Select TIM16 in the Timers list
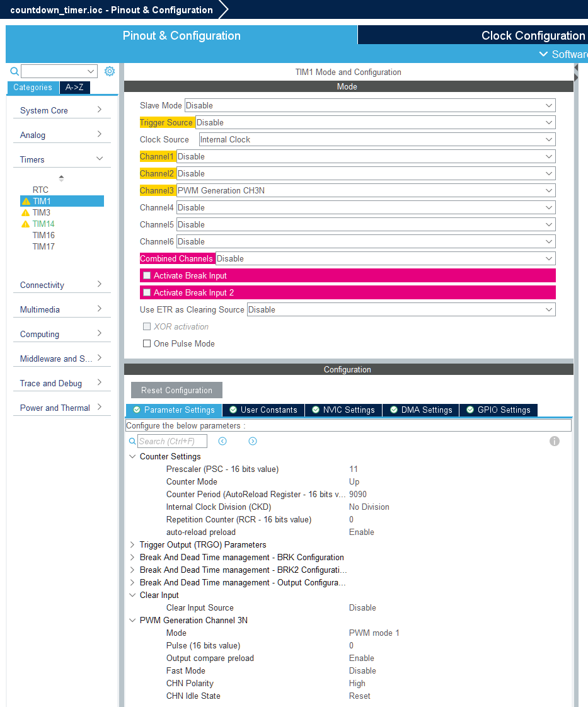The image size is (588, 707). (x=43, y=236)
